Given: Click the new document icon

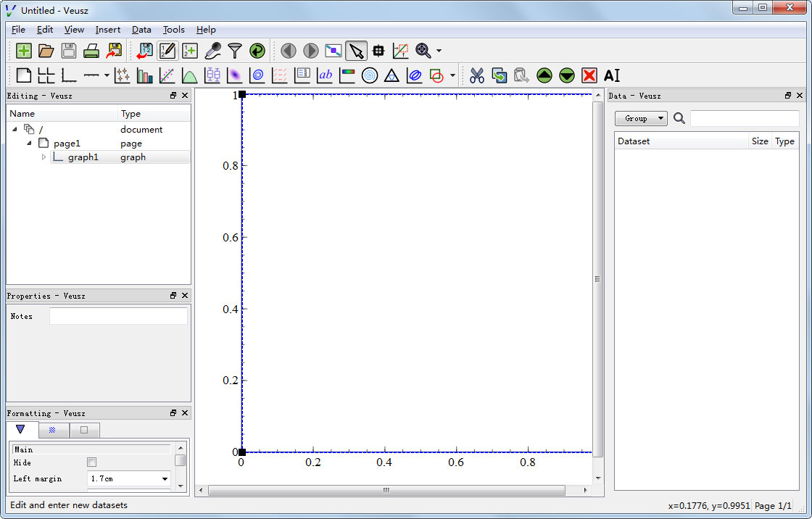Looking at the screenshot, I should (24, 51).
